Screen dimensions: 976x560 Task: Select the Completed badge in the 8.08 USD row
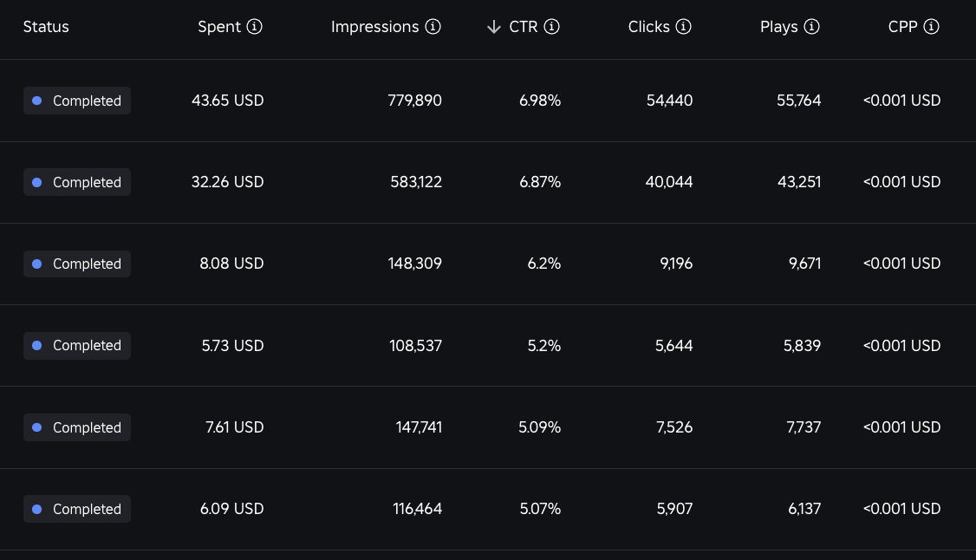point(77,264)
